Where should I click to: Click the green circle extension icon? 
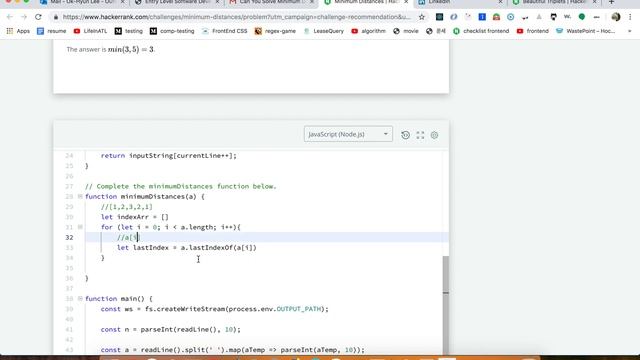(x=582, y=17)
